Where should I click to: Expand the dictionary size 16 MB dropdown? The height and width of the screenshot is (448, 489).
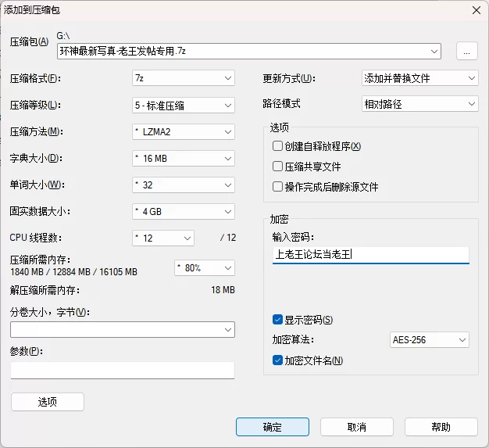point(184,158)
